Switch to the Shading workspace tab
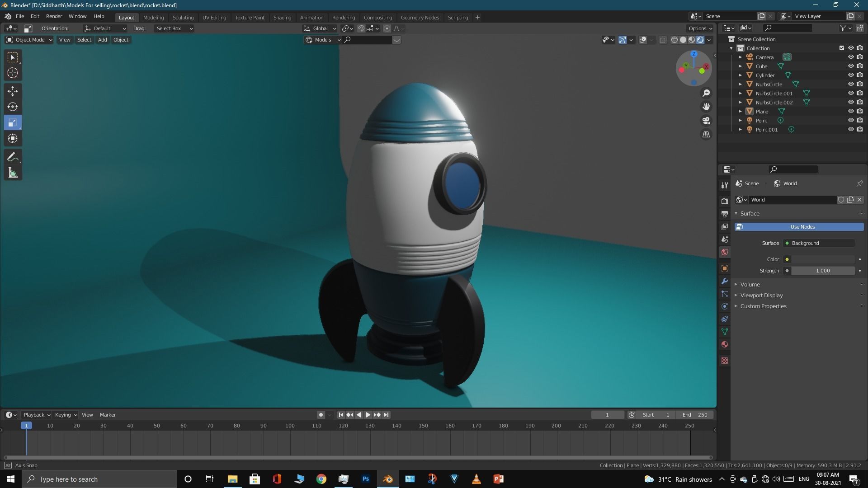This screenshot has width=868, height=488. point(282,17)
